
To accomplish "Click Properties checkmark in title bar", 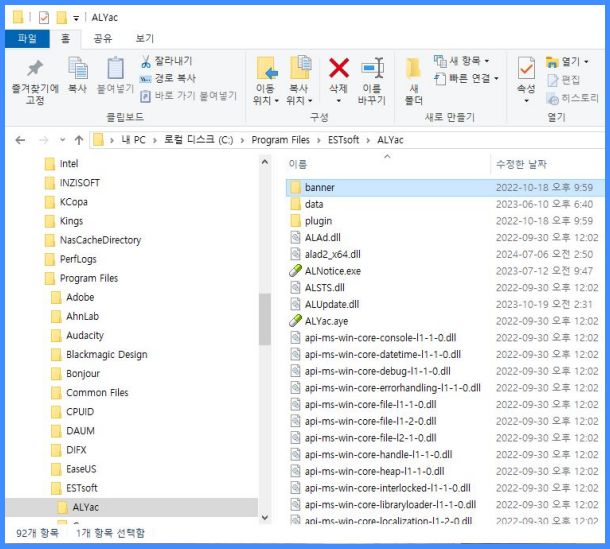I will point(44,18).
